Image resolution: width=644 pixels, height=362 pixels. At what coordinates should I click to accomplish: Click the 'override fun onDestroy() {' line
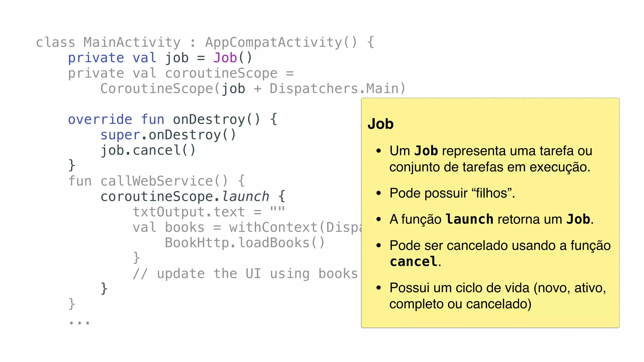[173, 120]
